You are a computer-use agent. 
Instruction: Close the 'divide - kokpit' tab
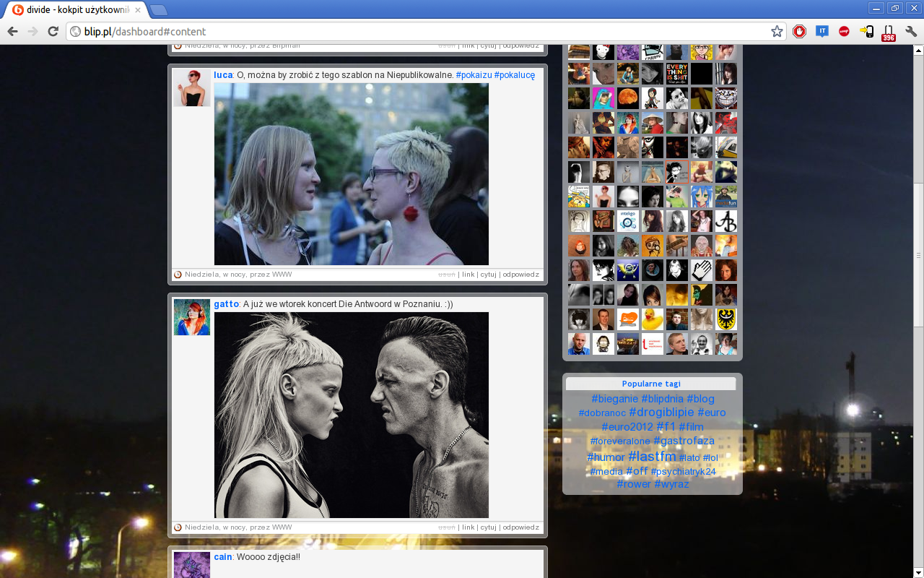tap(138, 10)
